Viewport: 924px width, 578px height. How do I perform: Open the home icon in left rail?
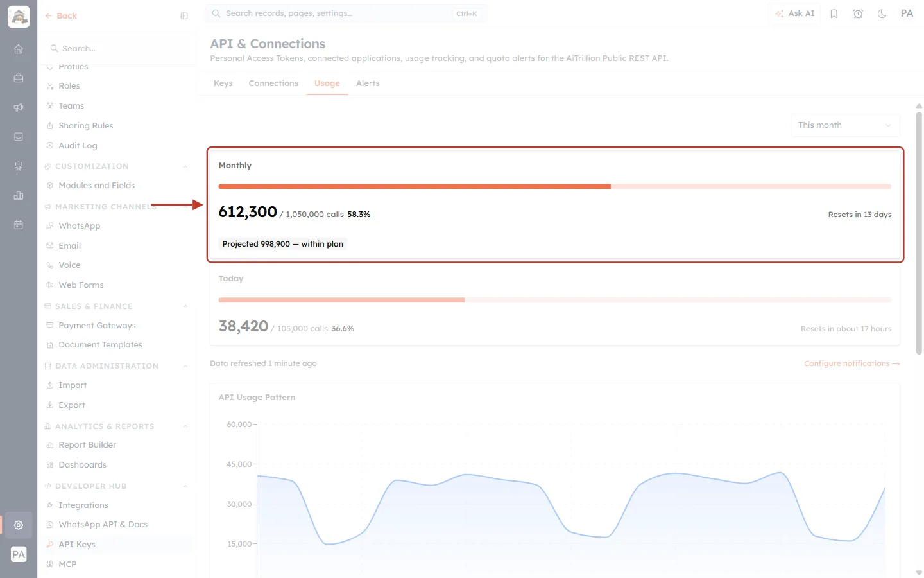coord(19,49)
